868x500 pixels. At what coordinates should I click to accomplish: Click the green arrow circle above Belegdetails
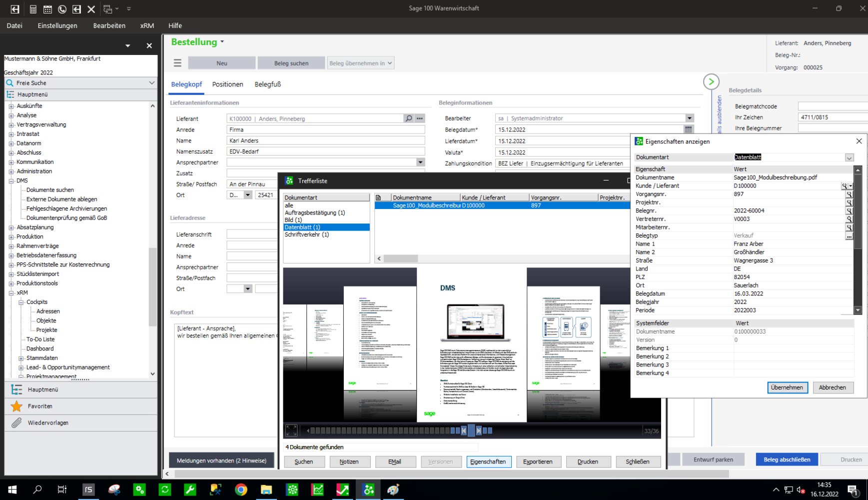[711, 81]
